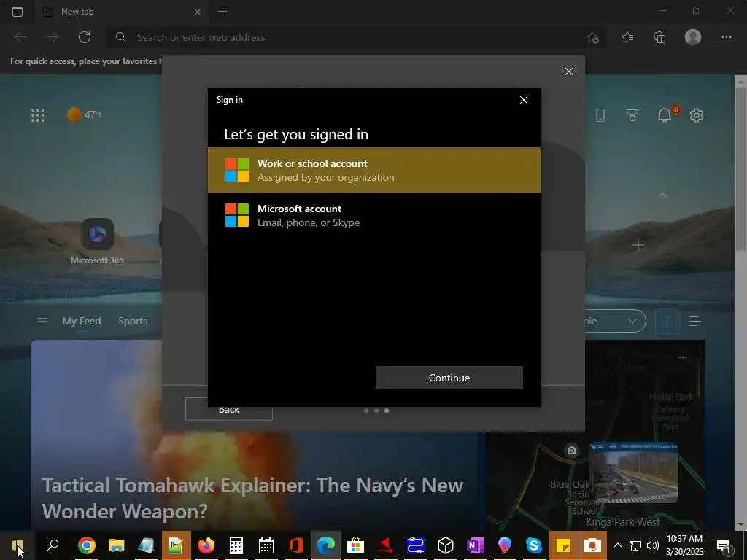Screen dimensions: 747x560
Task: Open Paint 3D from taskbar
Action: pos(505,545)
